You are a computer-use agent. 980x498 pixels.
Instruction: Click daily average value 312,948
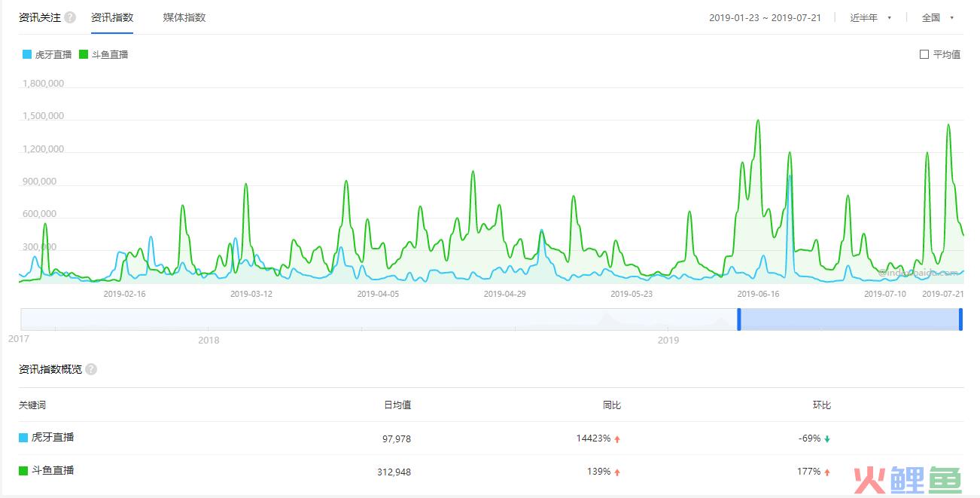click(x=394, y=472)
